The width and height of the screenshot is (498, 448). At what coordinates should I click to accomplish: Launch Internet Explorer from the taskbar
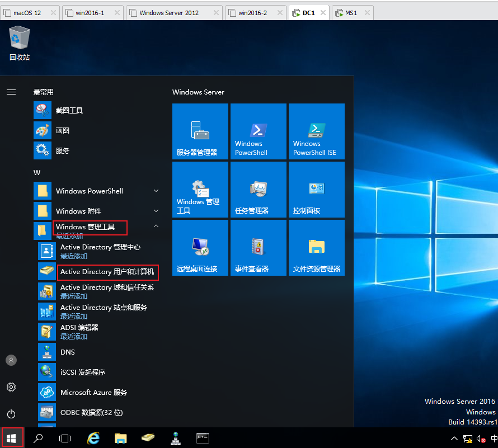[93, 438]
